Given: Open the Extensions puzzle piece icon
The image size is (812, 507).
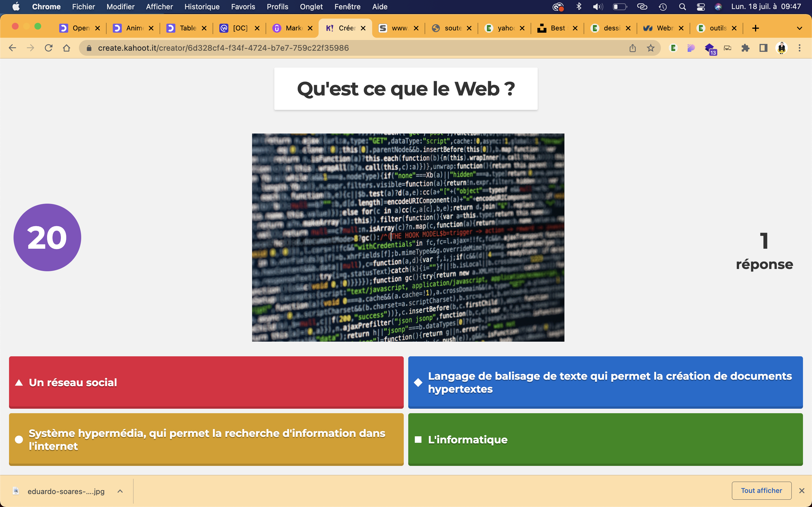Looking at the screenshot, I should [745, 48].
